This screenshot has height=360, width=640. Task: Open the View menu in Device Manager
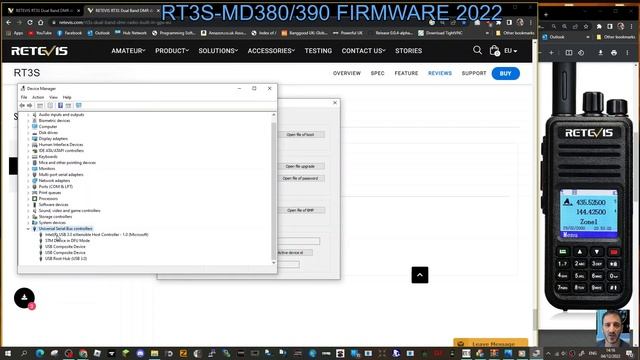pyautogui.click(x=53, y=97)
